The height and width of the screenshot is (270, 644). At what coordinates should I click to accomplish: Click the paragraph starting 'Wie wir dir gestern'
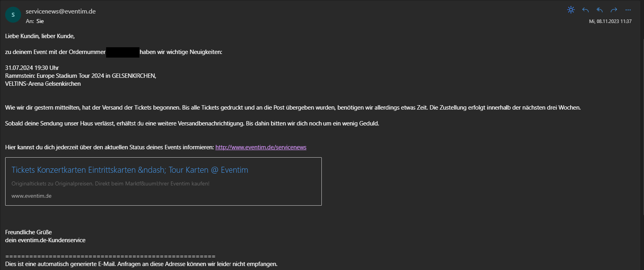(x=293, y=108)
